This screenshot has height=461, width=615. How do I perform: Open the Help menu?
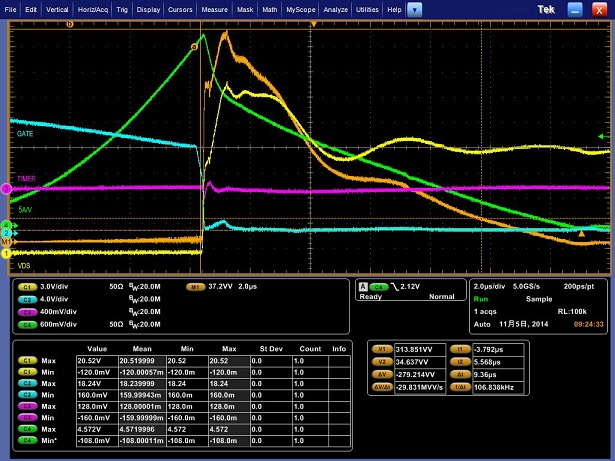(x=394, y=9)
